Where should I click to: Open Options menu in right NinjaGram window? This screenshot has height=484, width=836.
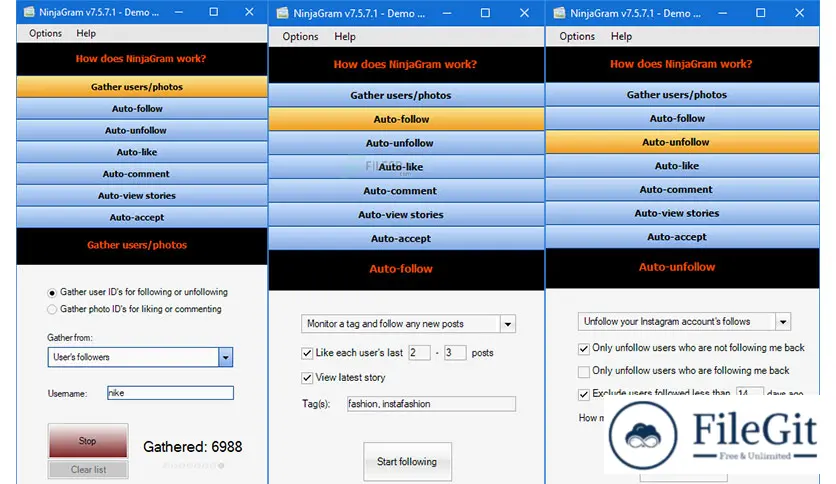tap(577, 36)
